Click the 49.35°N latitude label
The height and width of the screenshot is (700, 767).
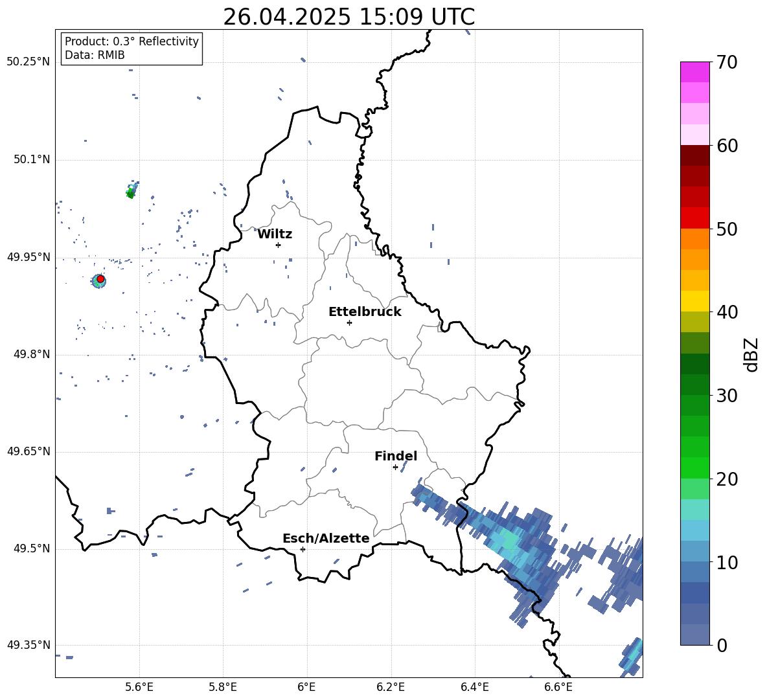tap(29, 645)
